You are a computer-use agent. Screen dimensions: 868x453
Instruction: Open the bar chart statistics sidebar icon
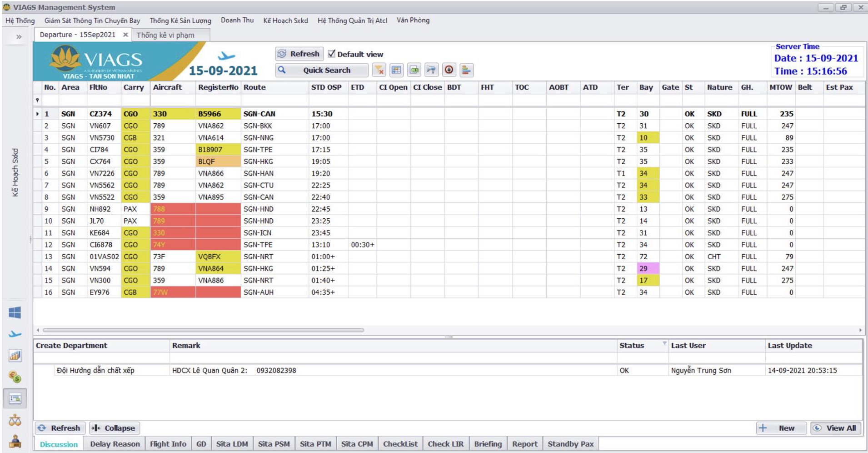click(x=15, y=355)
